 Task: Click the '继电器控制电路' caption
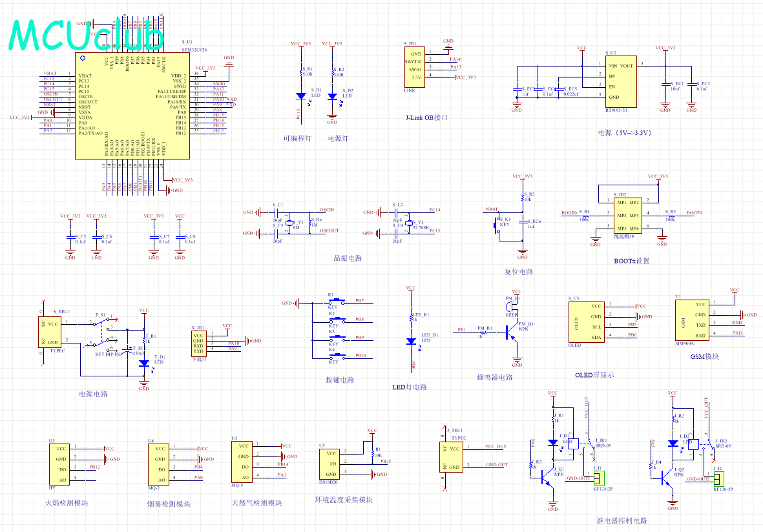pyautogui.click(x=622, y=521)
